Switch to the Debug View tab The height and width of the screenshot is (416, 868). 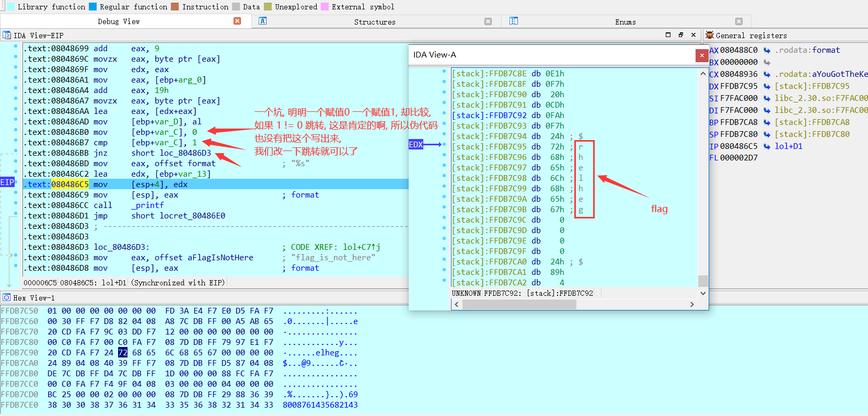click(x=119, y=21)
